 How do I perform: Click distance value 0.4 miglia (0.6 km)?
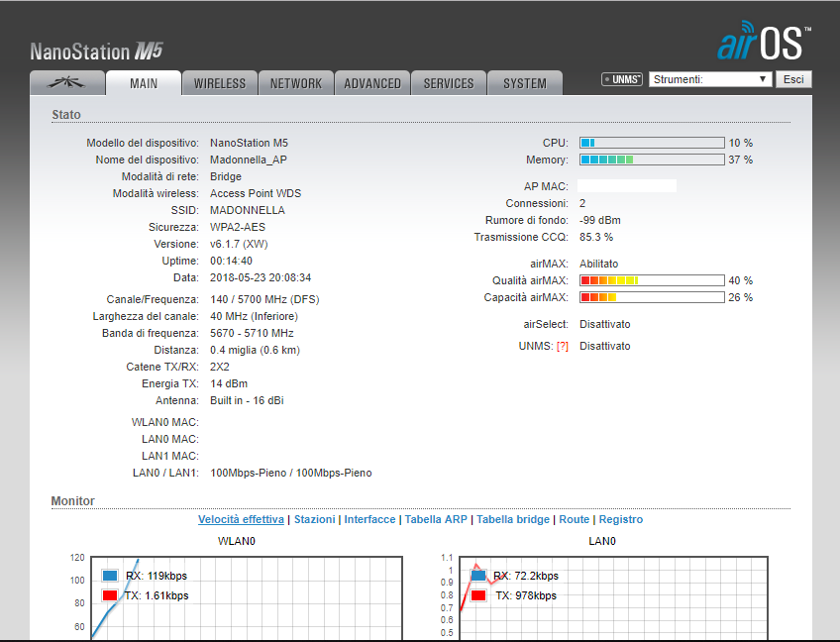coord(255,350)
